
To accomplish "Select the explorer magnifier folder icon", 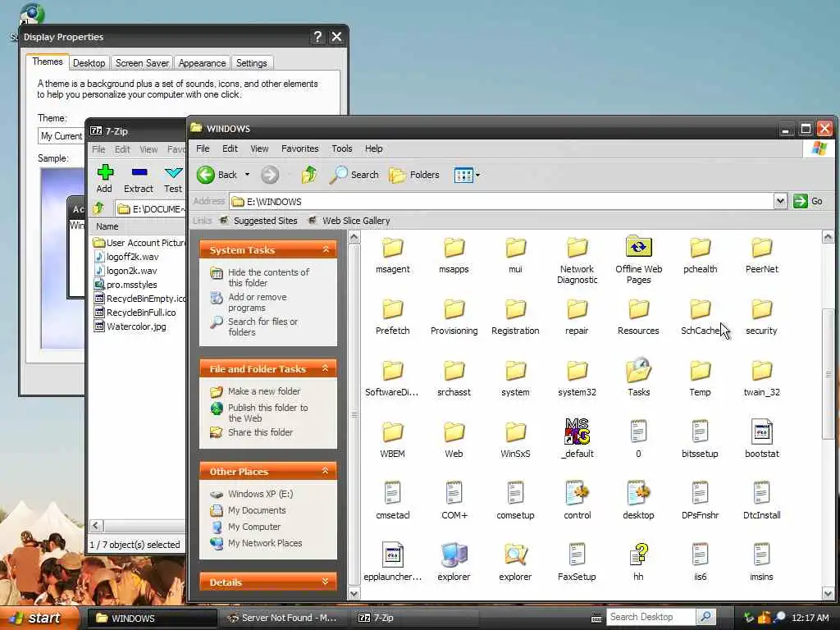I will (x=515, y=555).
